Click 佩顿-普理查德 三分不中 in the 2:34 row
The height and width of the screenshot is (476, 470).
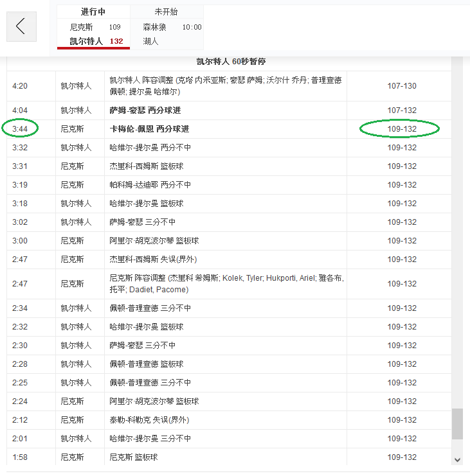click(x=150, y=308)
